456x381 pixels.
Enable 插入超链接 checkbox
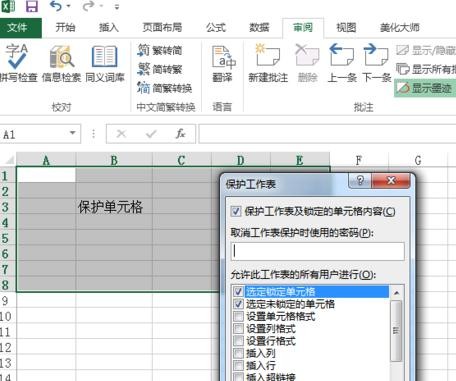[x=238, y=377]
